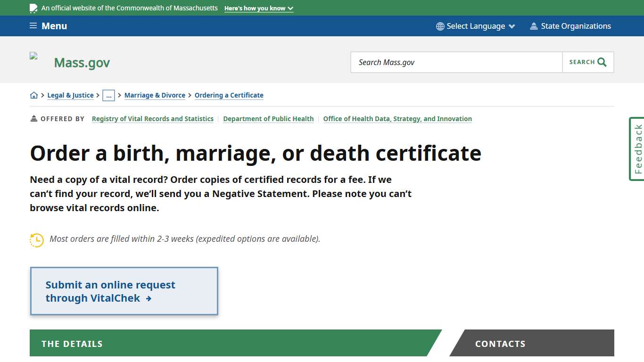644x362 pixels.
Task: Open the Select Language dropdown
Action: coord(476,26)
